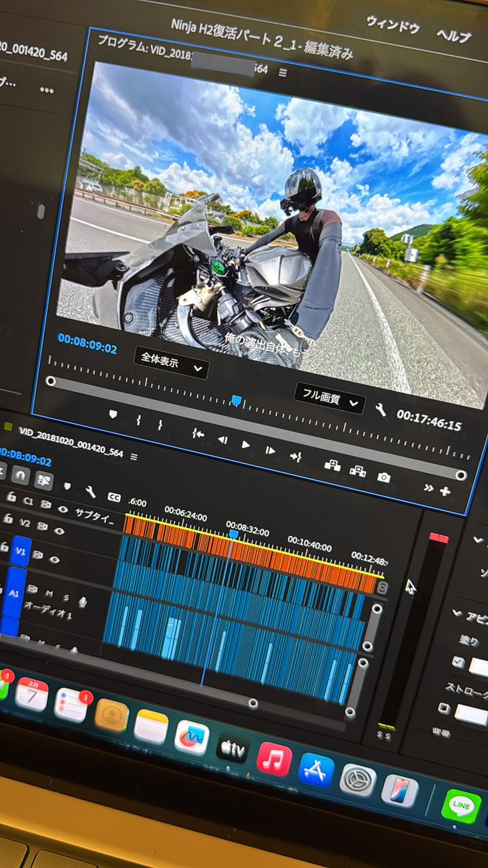Open the button editor plus icon
The image size is (488, 868).
[x=444, y=491]
